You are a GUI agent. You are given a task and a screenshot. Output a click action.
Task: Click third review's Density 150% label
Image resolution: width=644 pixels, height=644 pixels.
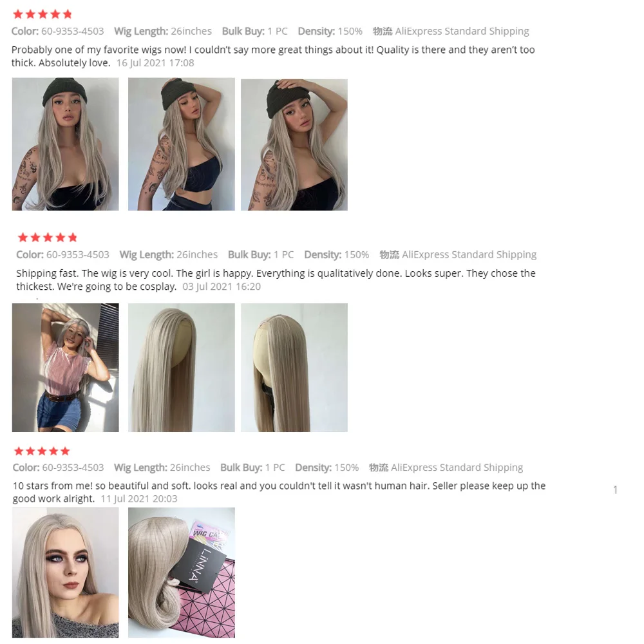tap(327, 468)
